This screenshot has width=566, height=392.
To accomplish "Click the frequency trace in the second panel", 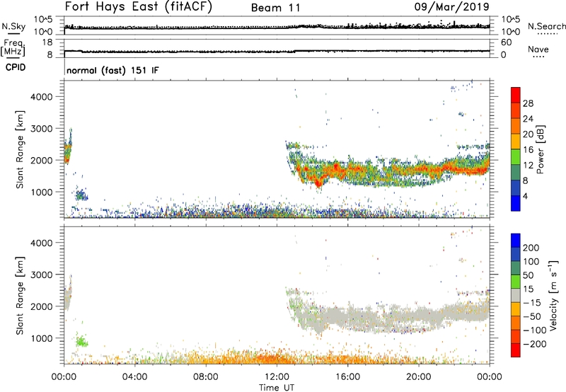I will [x=277, y=51].
